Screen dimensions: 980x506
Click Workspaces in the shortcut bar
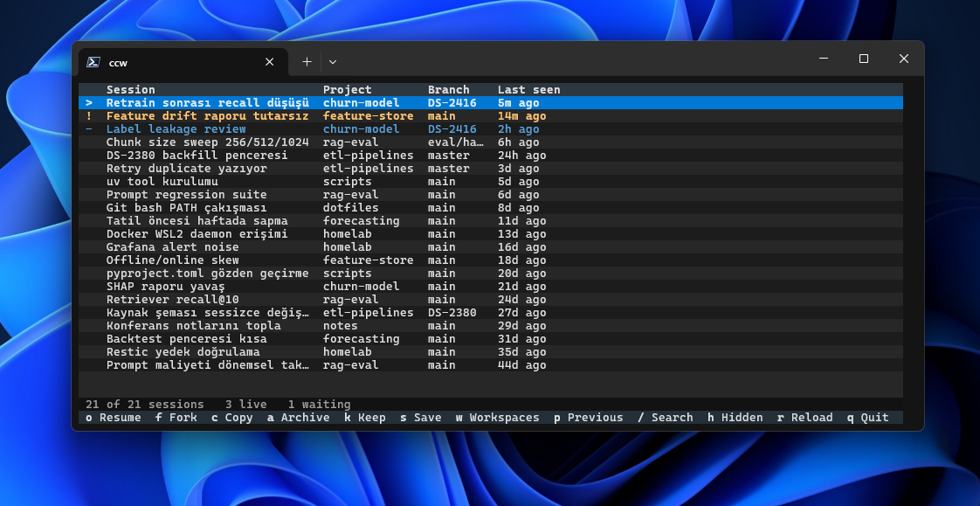click(498, 417)
